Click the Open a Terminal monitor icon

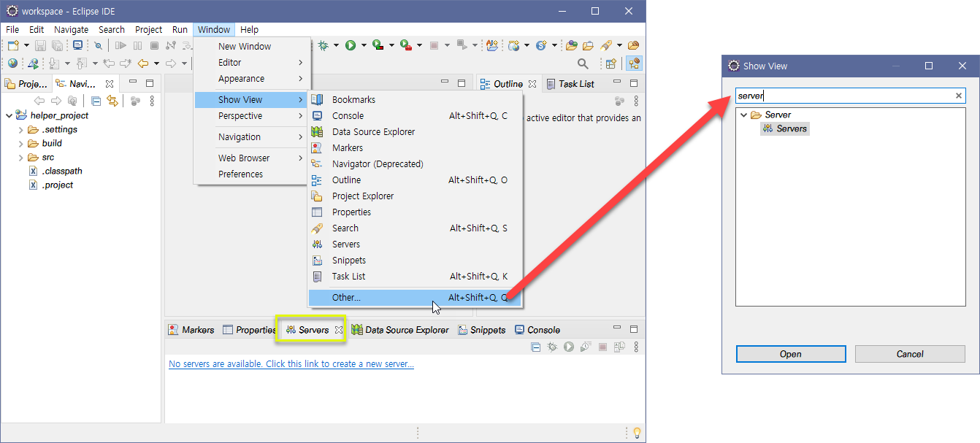pyautogui.click(x=77, y=45)
